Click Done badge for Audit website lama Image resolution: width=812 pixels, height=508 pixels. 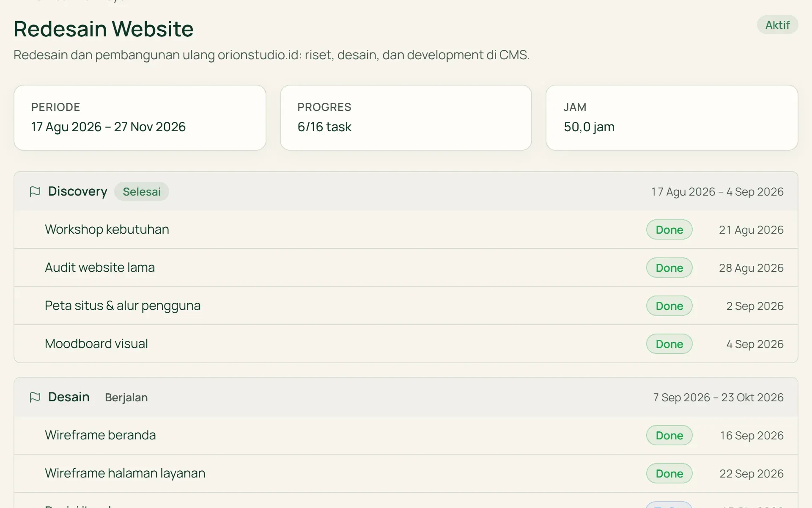669,268
